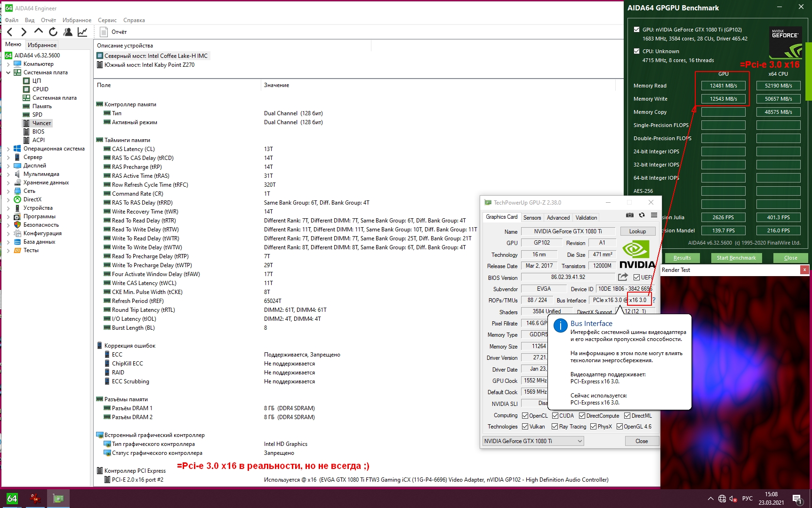Click the Lookup button in GPU-Z
The height and width of the screenshot is (508, 812).
[637, 231]
